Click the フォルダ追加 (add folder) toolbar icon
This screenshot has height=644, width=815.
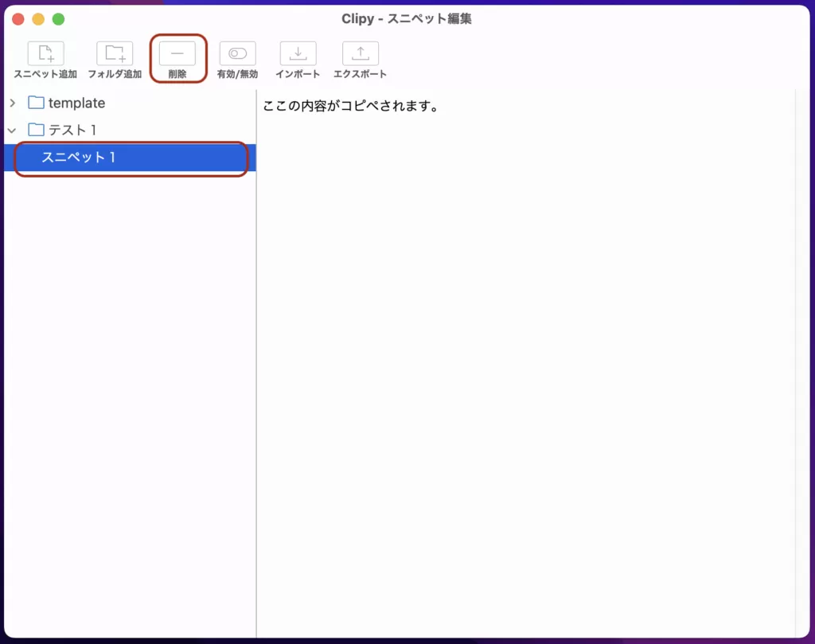[x=115, y=53]
